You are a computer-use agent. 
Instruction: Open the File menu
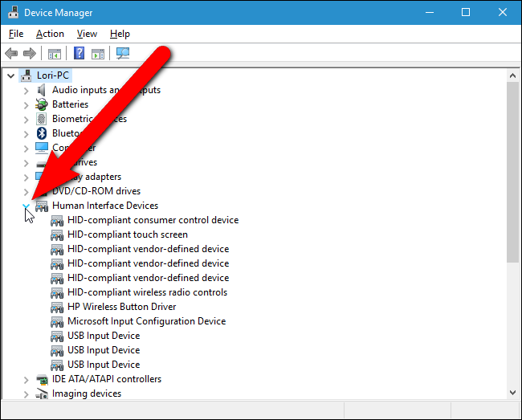16,34
